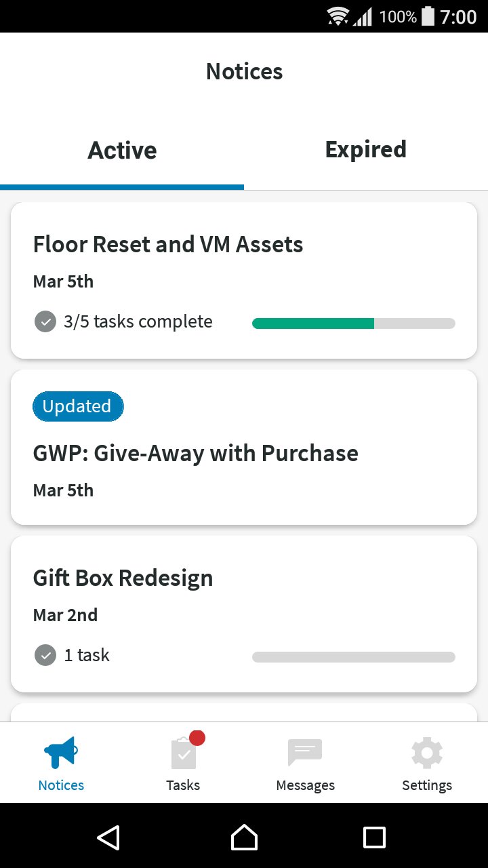Image resolution: width=488 pixels, height=868 pixels.
Task: Switch to the Expired tab
Action: click(x=366, y=150)
